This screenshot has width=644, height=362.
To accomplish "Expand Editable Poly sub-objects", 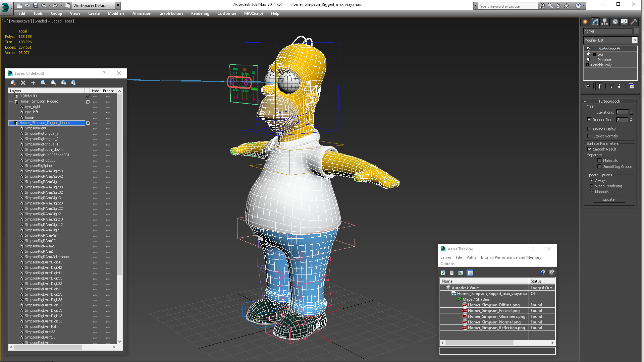I will click(x=587, y=65).
